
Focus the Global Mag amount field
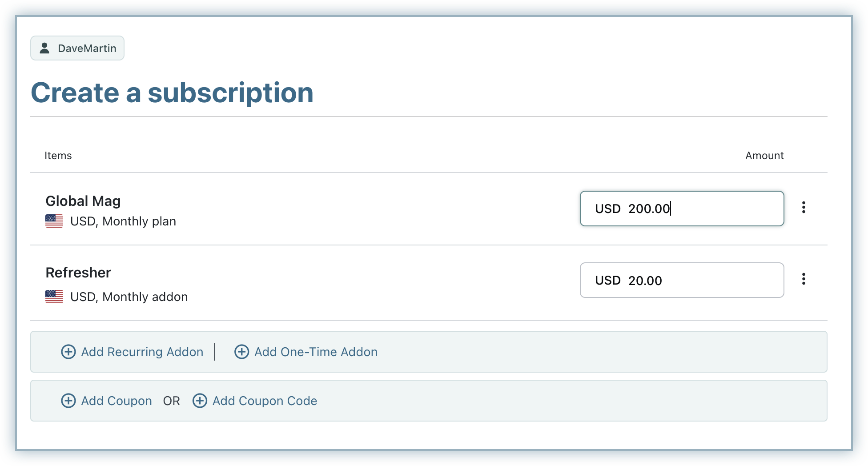(x=681, y=209)
